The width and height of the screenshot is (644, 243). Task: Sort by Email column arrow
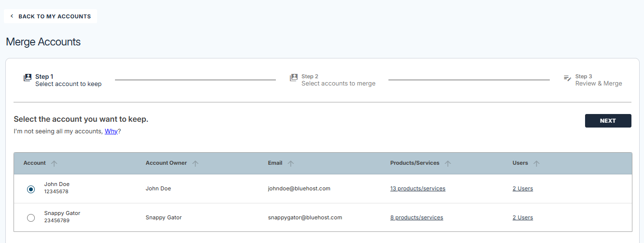291,164
